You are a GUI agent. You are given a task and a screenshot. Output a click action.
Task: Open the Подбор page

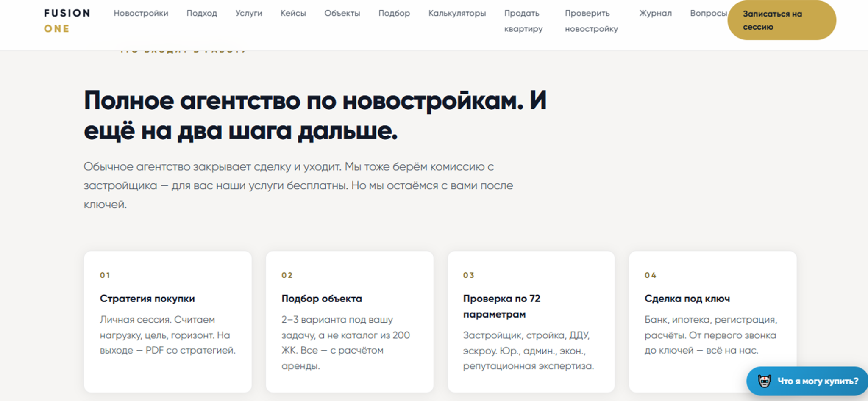(x=394, y=13)
